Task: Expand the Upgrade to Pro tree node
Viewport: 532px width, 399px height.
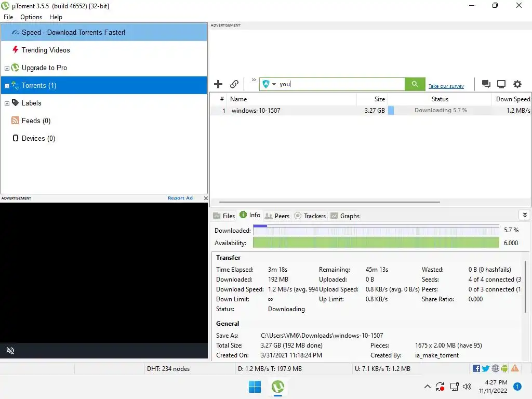Action: click(x=7, y=68)
